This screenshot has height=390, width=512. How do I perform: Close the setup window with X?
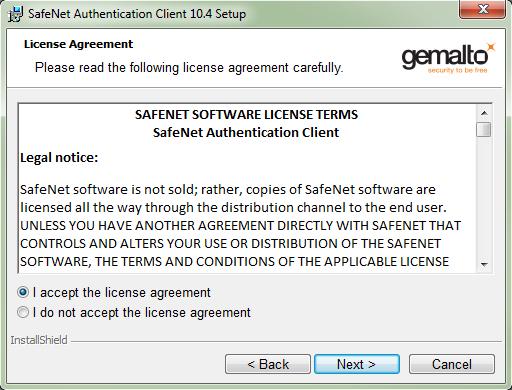pyautogui.click(x=482, y=9)
